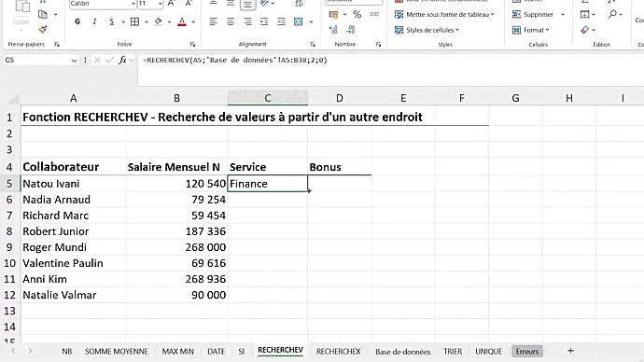Switch to the DATE sheet tab
The height and width of the screenshot is (362, 644).
(x=216, y=352)
